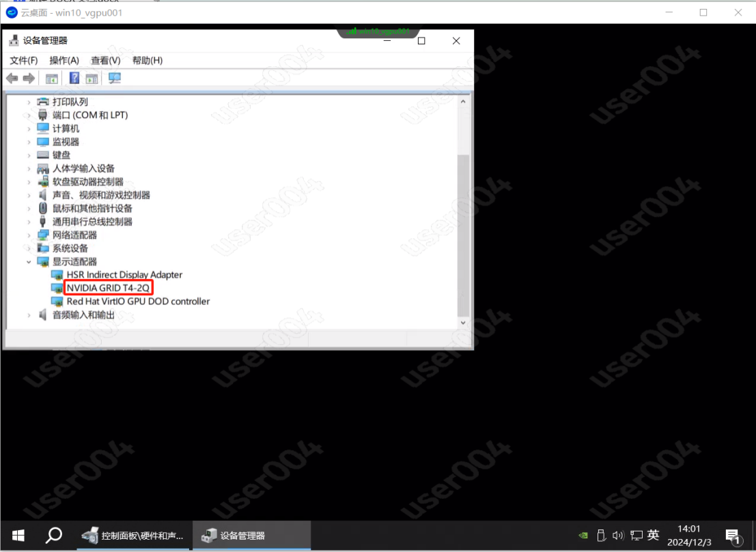Click the 显示适配器 display adapter icon
The height and width of the screenshot is (552, 756).
[43, 261]
